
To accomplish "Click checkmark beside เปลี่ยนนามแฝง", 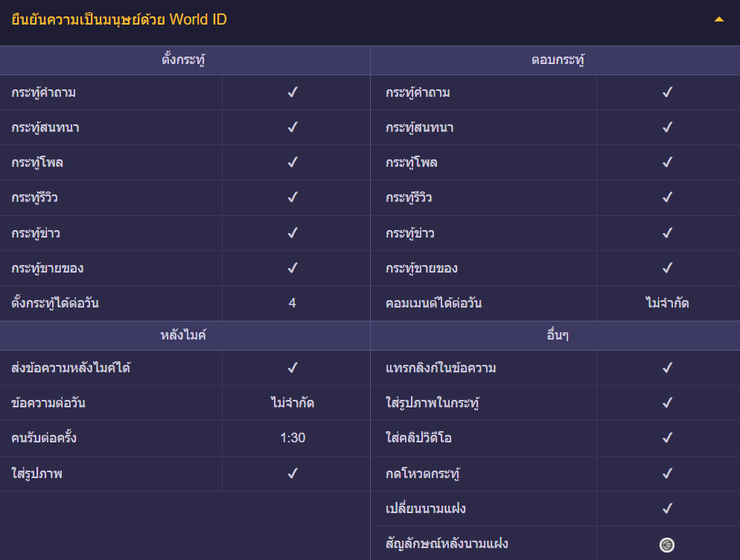I will (667, 508).
